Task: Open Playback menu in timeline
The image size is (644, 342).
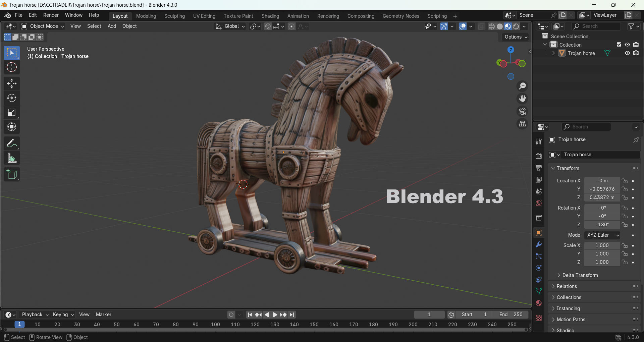Action: click(35, 315)
